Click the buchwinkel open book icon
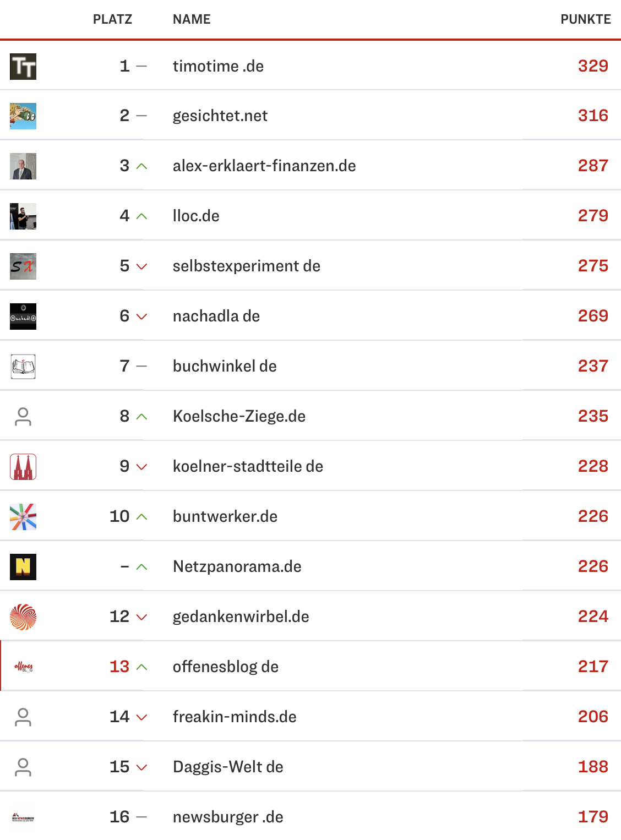This screenshot has height=840, width=621. pos(23,367)
